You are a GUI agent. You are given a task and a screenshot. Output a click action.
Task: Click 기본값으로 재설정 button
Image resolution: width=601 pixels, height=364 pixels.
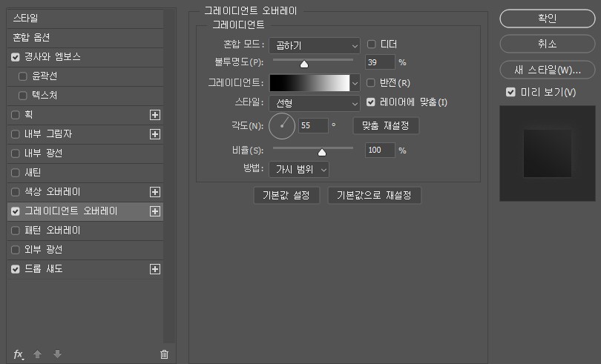click(x=374, y=196)
